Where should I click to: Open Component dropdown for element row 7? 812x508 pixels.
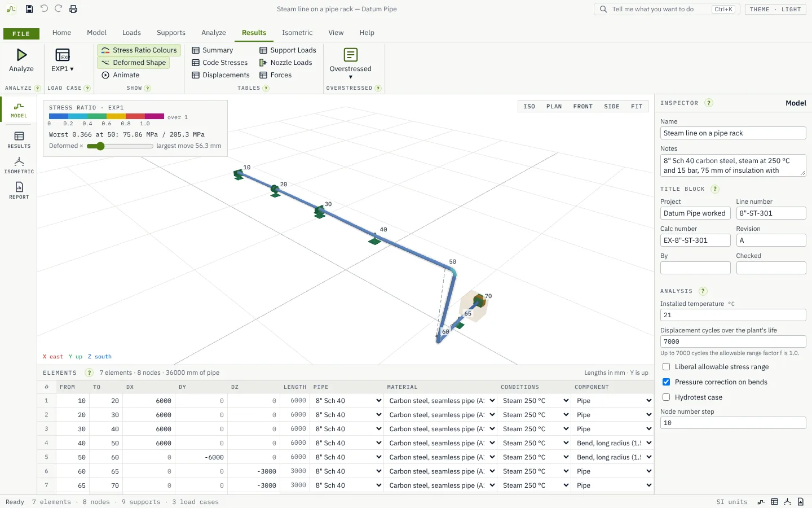coord(614,485)
